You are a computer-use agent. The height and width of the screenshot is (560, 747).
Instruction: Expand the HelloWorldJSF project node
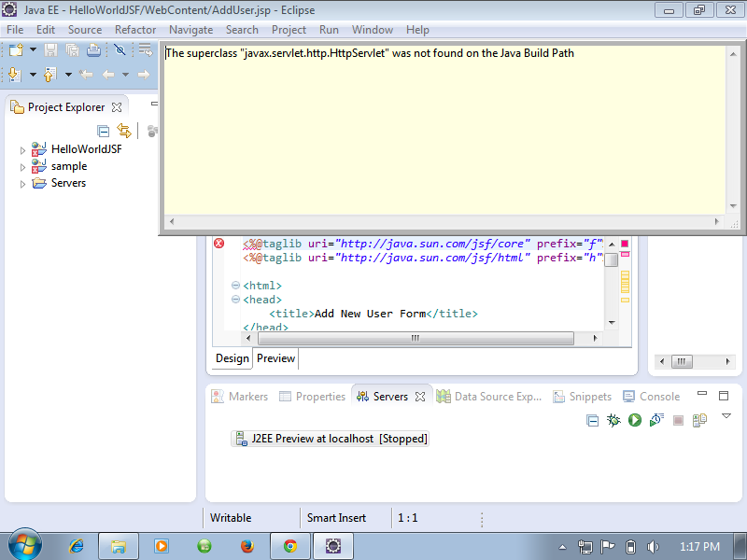(22, 150)
